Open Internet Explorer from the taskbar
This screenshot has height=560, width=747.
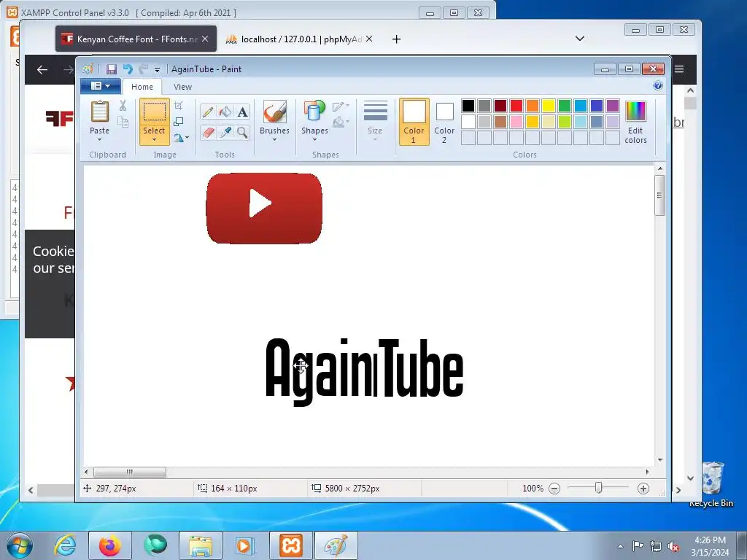coord(65,545)
